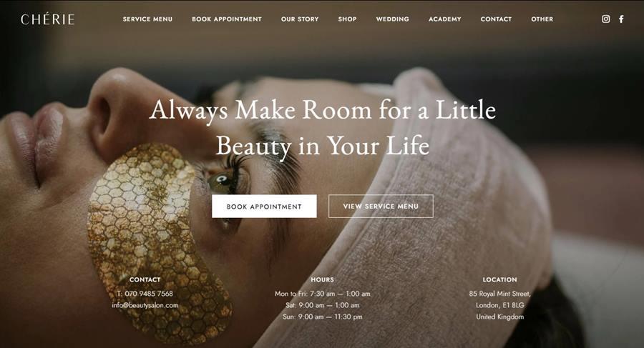Click the white Book Appointment button
The image size is (644, 348).
(264, 206)
